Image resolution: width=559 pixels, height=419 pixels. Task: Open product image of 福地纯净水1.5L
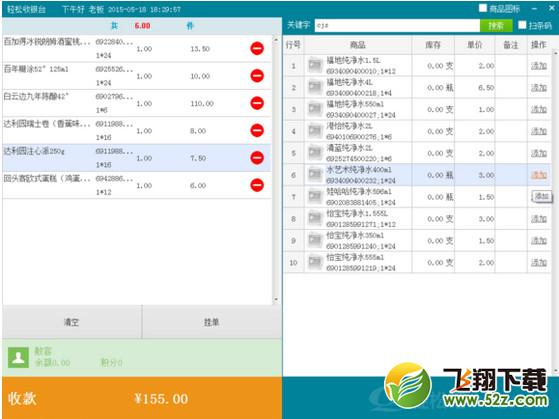click(x=315, y=65)
